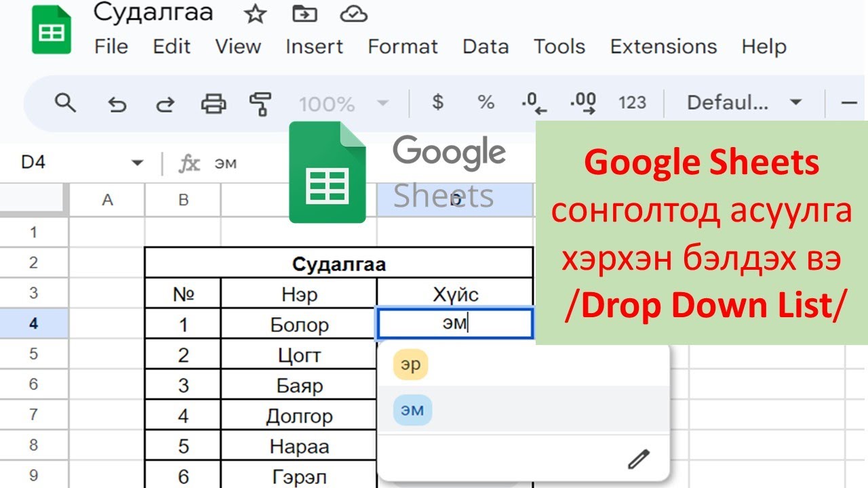Choose the эм dropdown option
The width and height of the screenshot is (868, 488).
click(x=412, y=410)
